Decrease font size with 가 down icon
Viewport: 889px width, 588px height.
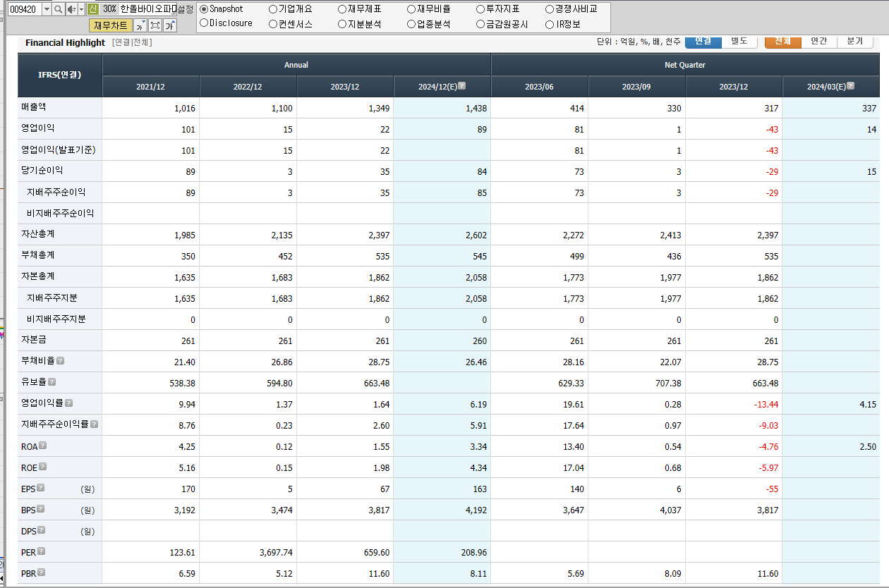pyautogui.click(x=140, y=25)
